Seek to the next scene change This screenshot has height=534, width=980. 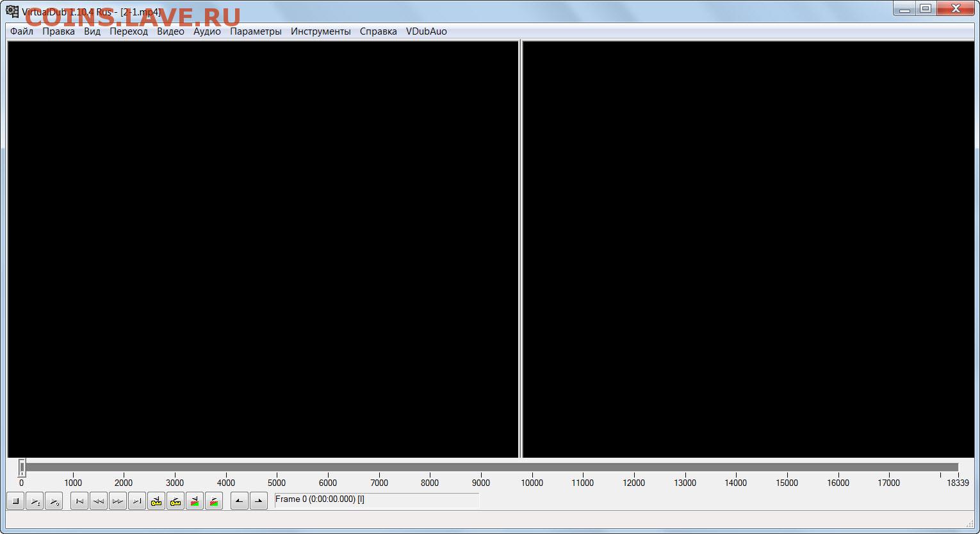click(214, 501)
